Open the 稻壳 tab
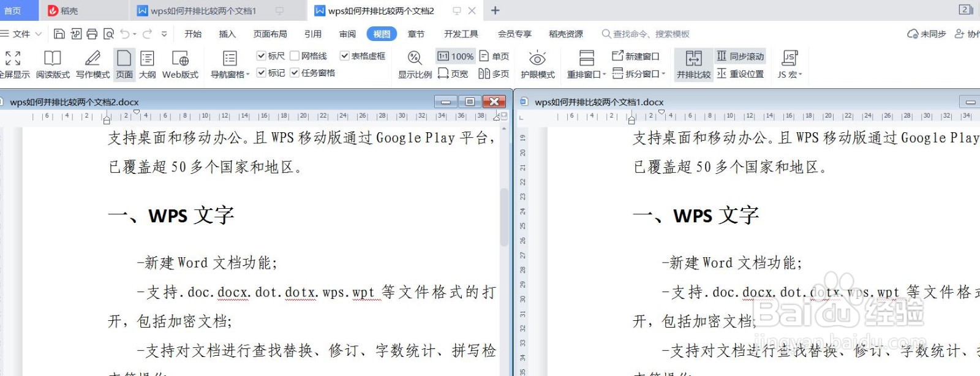 tap(64, 10)
